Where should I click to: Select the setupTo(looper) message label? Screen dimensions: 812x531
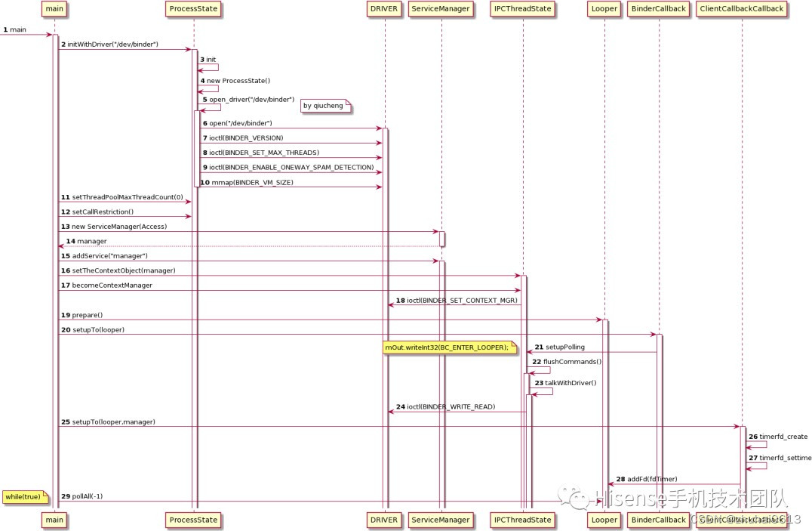point(93,330)
